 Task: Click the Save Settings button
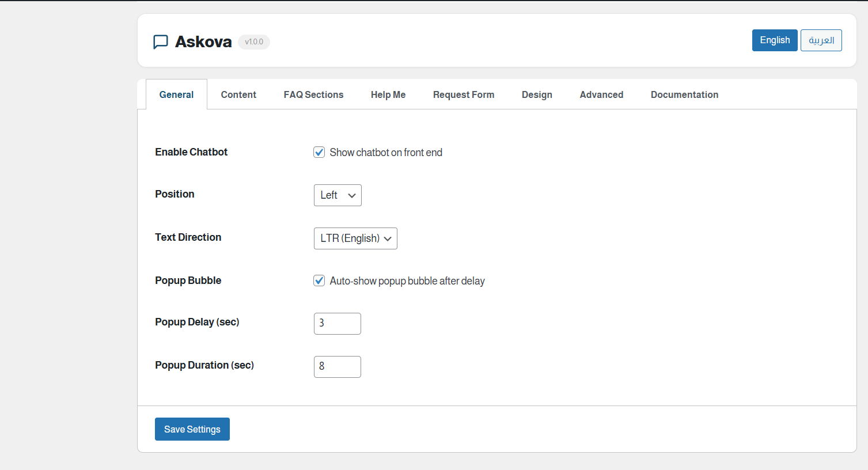192,429
